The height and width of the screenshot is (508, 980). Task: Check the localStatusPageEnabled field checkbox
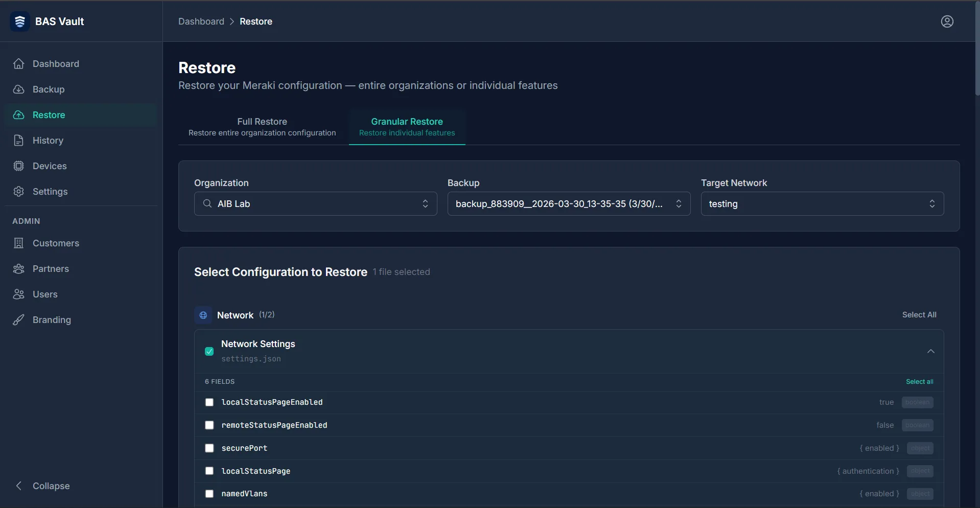coord(209,402)
